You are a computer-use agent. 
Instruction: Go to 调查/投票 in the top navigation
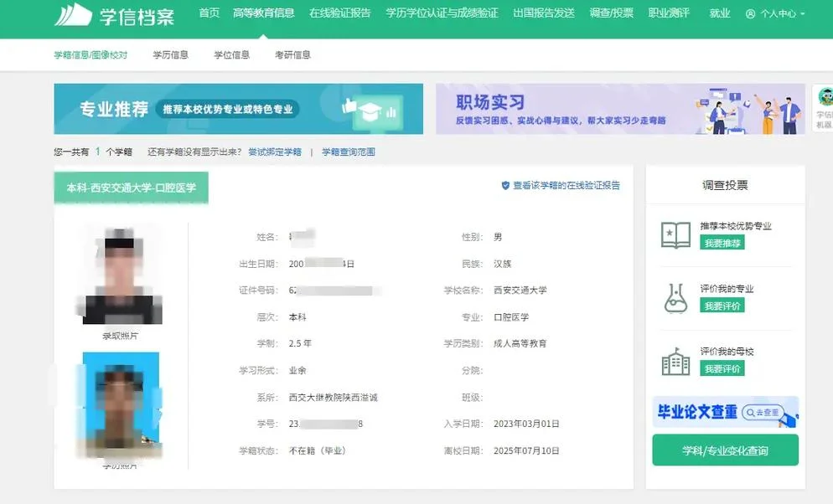(612, 13)
